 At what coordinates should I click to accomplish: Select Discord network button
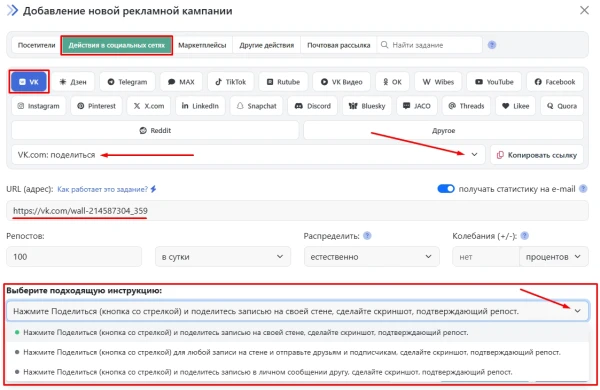coord(312,106)
